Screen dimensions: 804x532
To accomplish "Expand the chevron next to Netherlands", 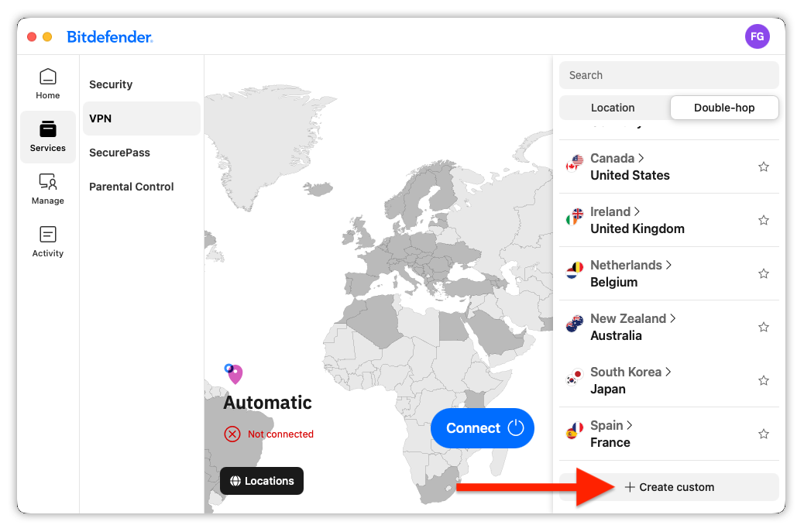I will pos(668,265).
